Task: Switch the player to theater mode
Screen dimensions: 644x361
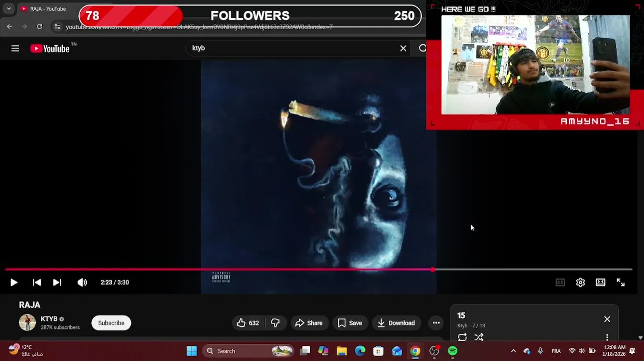Action: point(600,282)
